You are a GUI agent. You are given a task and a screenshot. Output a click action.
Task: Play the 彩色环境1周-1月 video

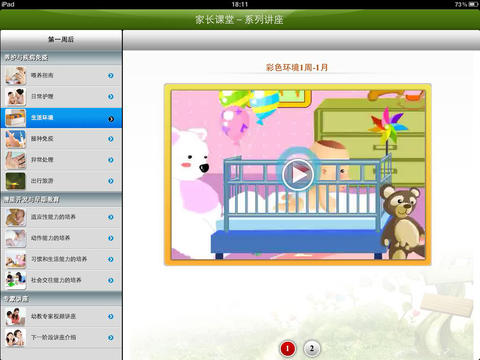pyautogui.click(x=298, y=174)
